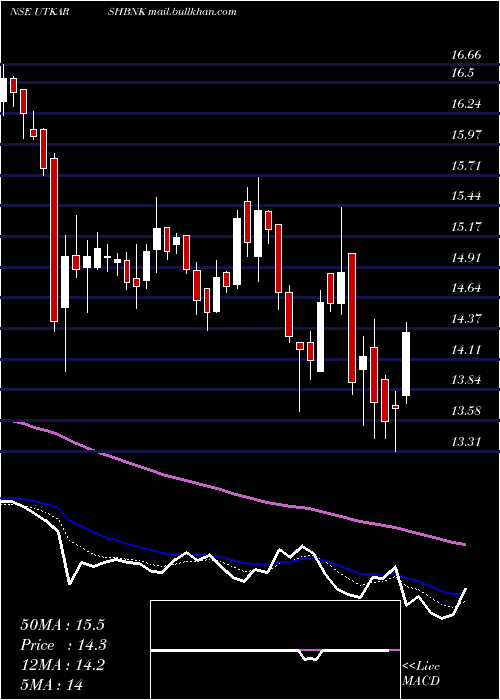The height and width of the screenshot is (700, 500).
Task: Click the Price : 14.3 readout
Action: point(63,645)
